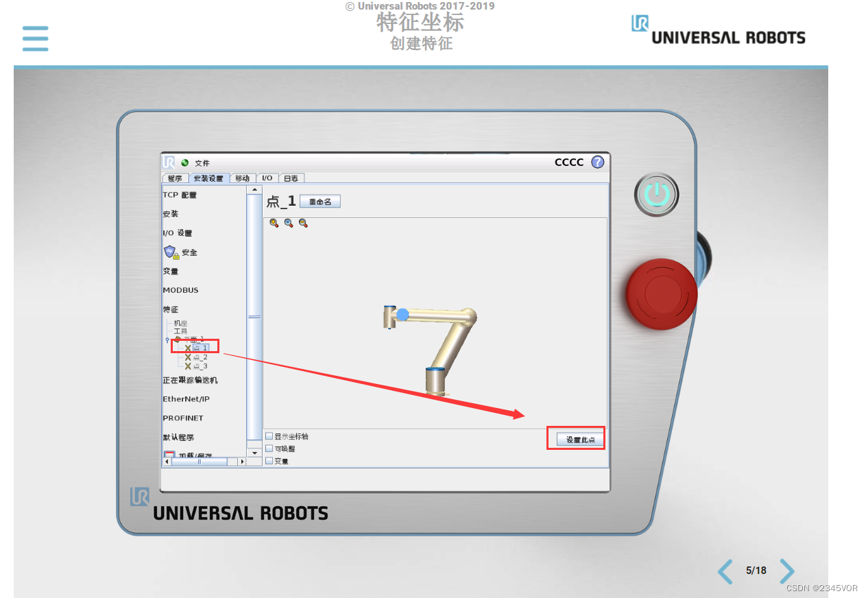Click the help question mark icon
Image resolution: width=868 pixels, height=598 pixels.
coord(598,162)
